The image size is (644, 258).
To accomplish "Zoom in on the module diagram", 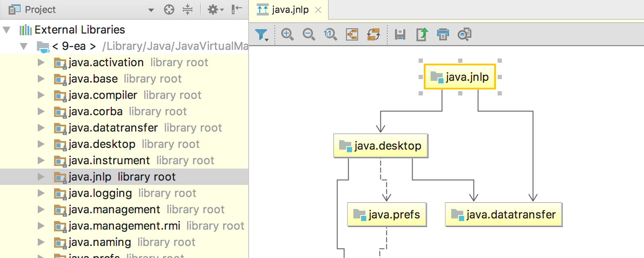I will point(287,34).
